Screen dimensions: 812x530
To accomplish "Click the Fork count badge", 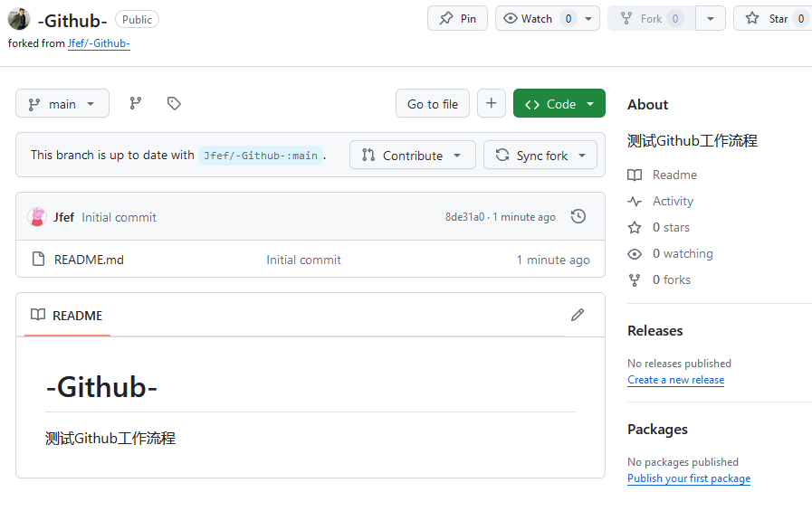I will click(675, 19).
